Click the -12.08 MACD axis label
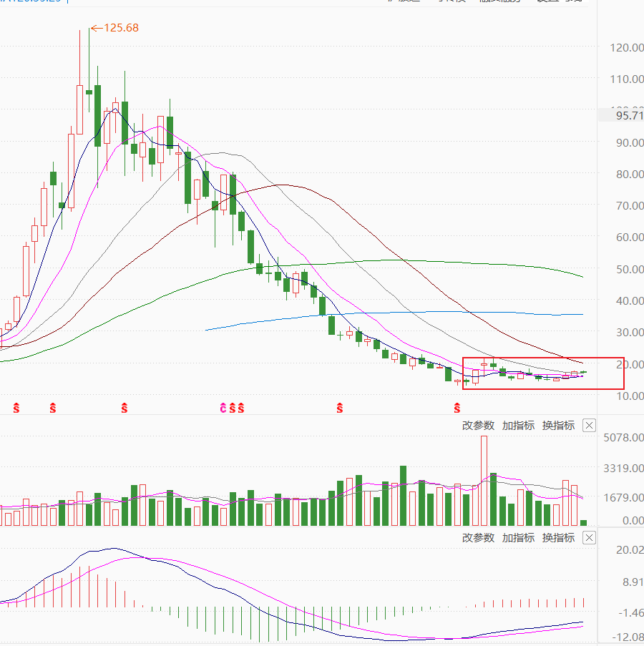The width and height of the screenshot is (644, 646). pos(628,637)
